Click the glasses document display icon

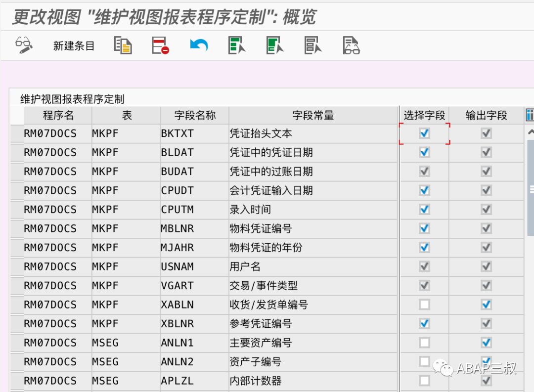(351, 45)
